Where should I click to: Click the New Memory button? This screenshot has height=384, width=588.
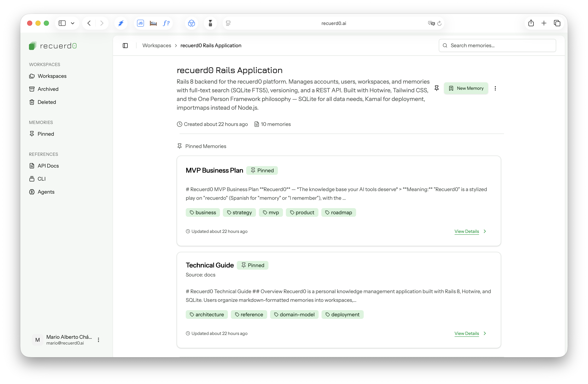466,88
